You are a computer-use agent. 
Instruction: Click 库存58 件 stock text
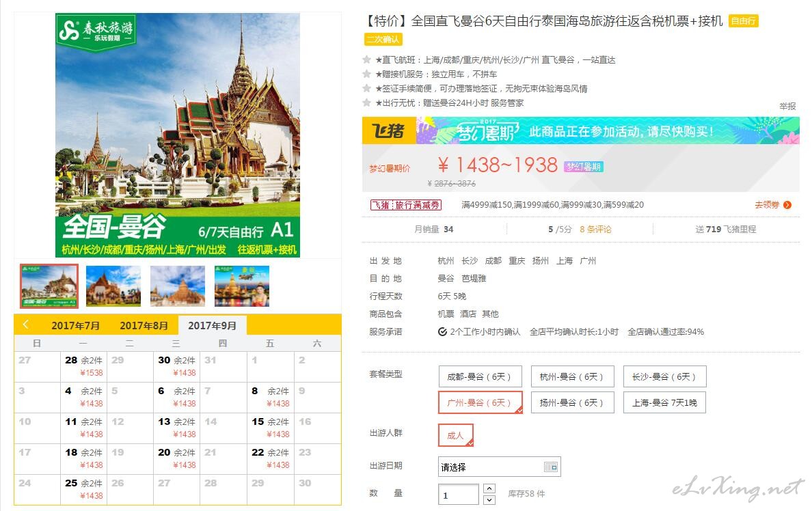[526, 494]
